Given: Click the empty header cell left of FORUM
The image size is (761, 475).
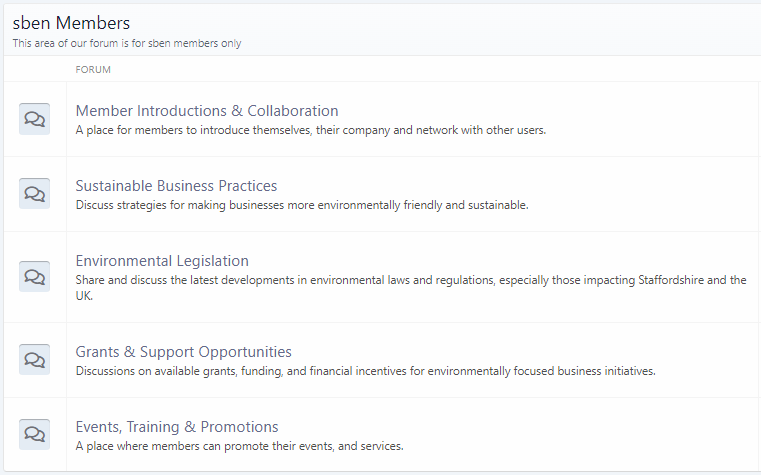Looking at the screenshot, I should (x=35, y=69).
